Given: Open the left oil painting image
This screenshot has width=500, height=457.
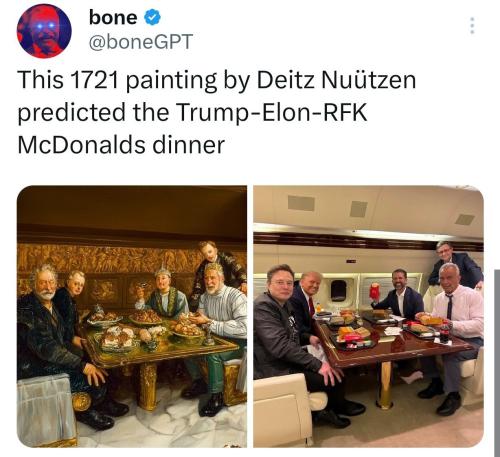Looking at the screenshot, I should [x=132, y=316].
